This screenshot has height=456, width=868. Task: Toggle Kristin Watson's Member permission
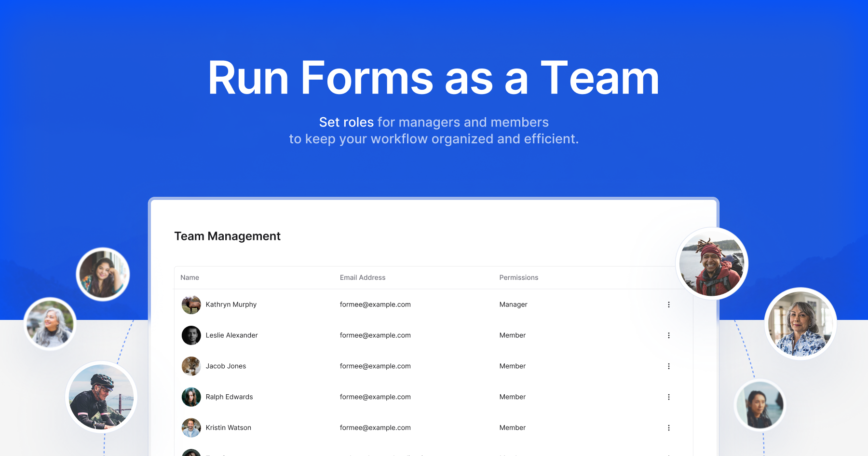coord(512,428)
